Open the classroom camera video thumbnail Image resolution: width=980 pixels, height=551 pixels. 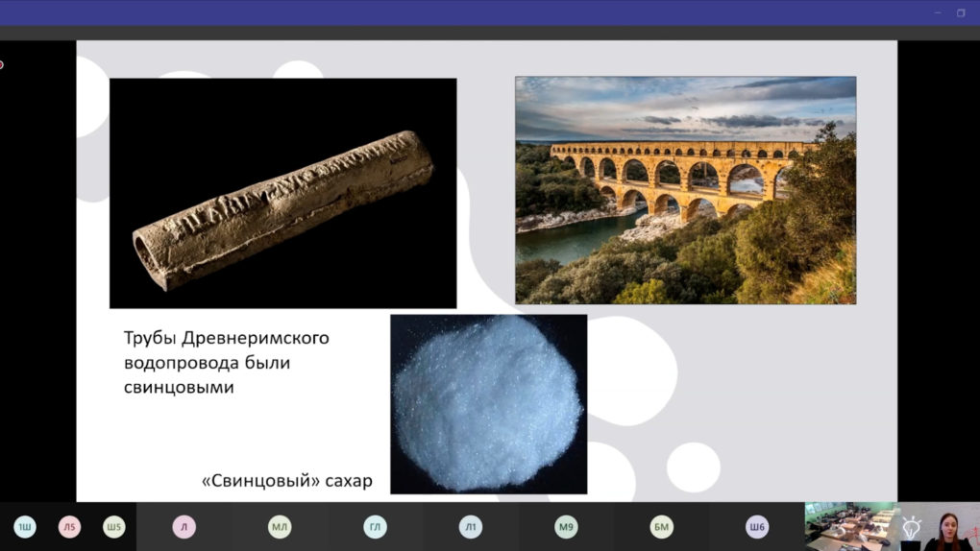click(x=848, y=526)
